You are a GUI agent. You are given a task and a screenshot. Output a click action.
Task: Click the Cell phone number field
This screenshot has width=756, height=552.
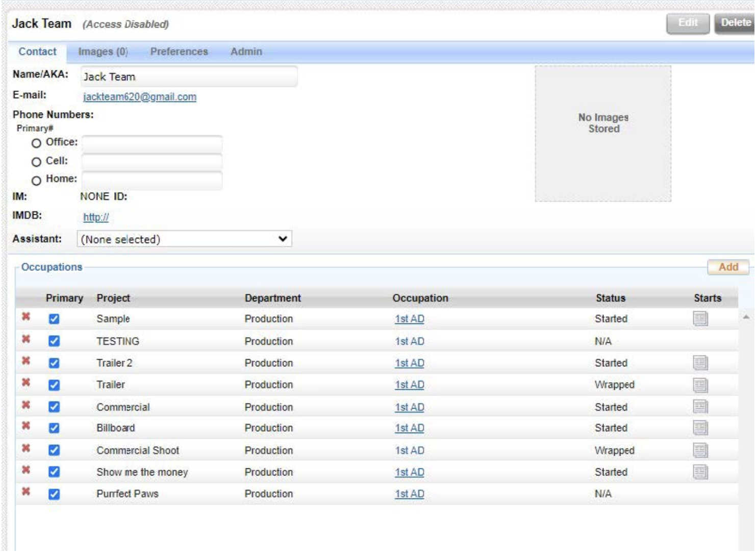tap(152, 162)
